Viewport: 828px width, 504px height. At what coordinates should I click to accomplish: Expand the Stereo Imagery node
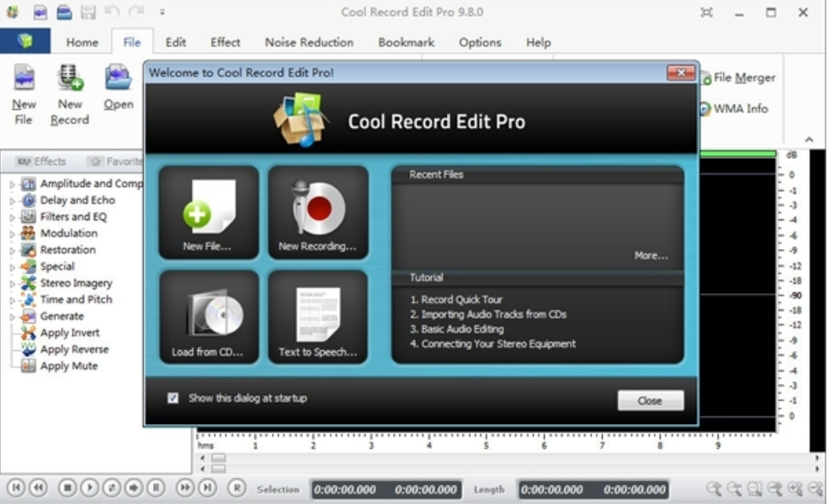click(x=12, y=284)
